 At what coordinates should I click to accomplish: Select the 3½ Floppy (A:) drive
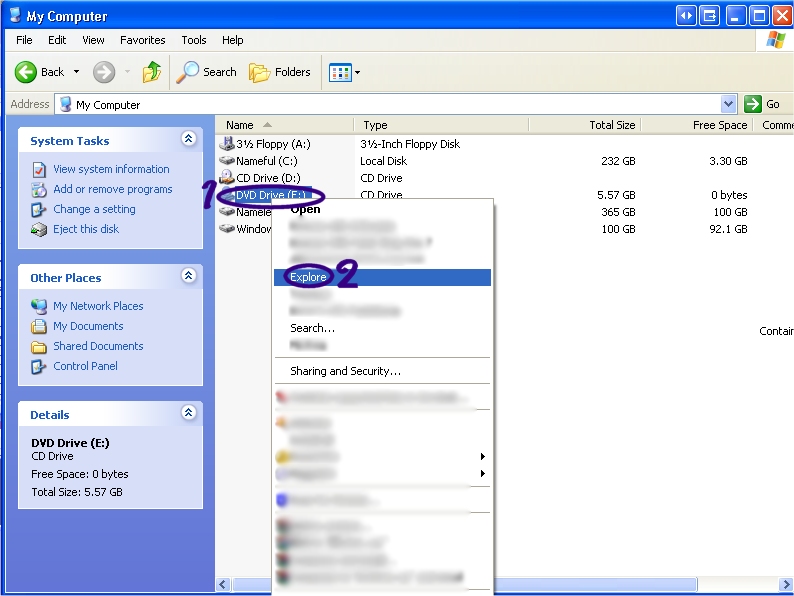[x=272, y=144]
